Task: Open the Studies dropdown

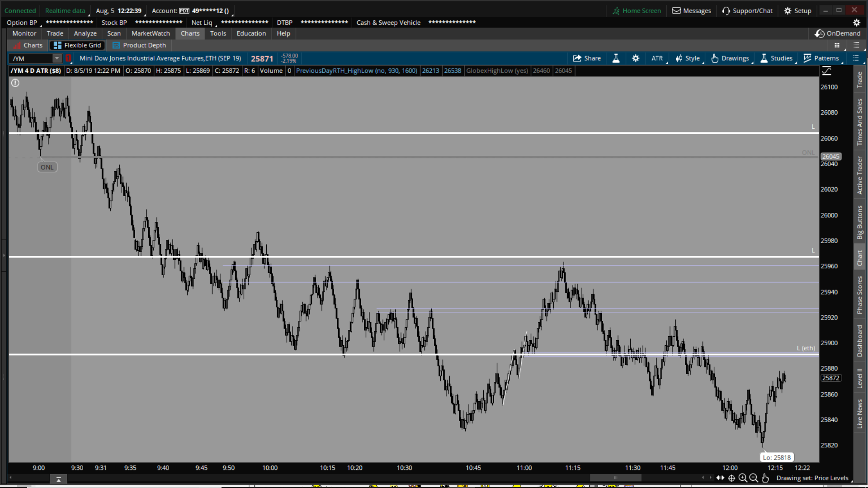Action: click(x=777, y=58)
